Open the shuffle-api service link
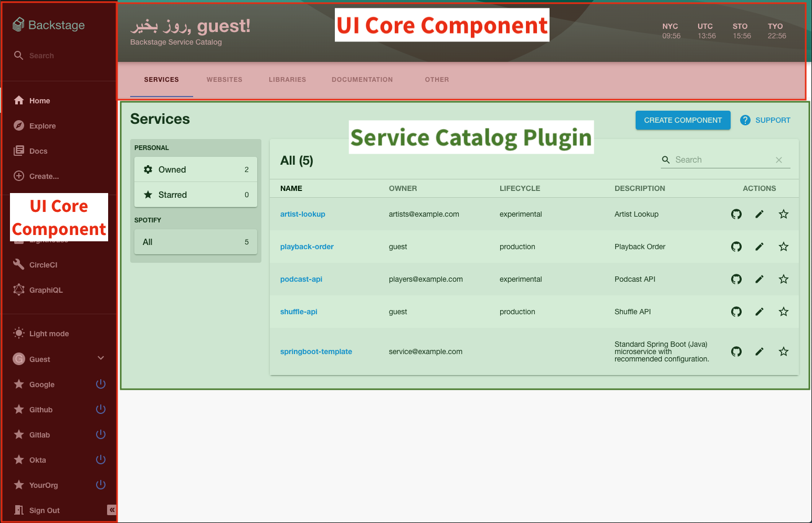This screenshot has height=523, width=812. pos(299,312)
